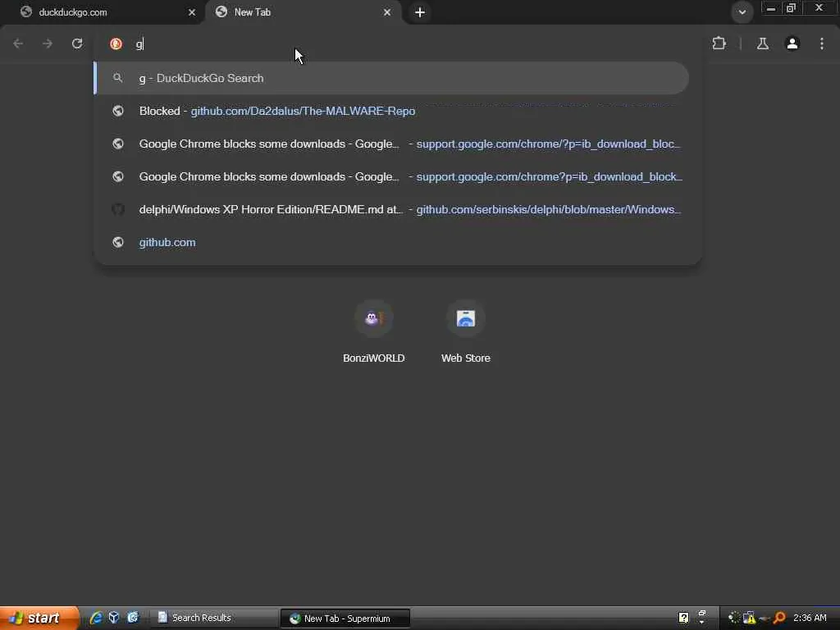Viewport: 840px width, 630px height.
Task: Click the help question mark tray icon
Action: pos(683,618)
